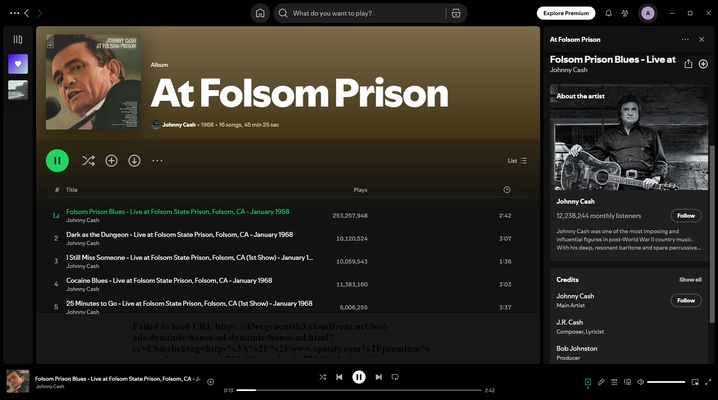Follow Johnny Cash in About the artist
718x400 pixels.
[x=686, y=216]
